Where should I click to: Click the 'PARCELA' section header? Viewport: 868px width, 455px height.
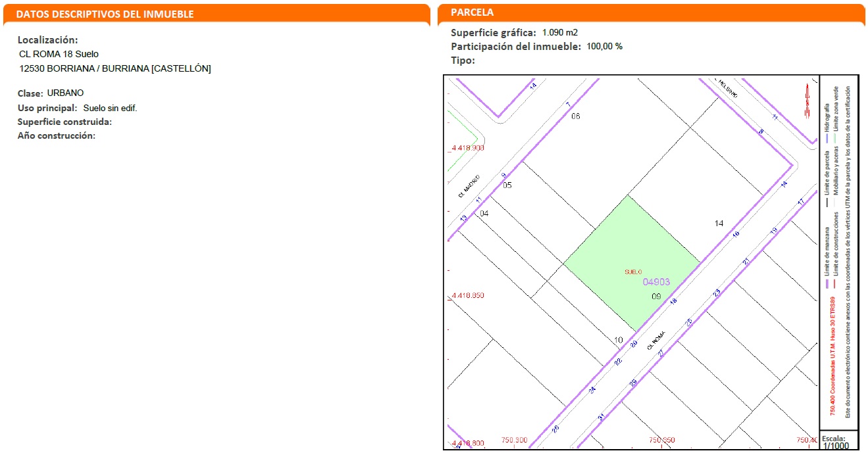(x=472, y=12)
